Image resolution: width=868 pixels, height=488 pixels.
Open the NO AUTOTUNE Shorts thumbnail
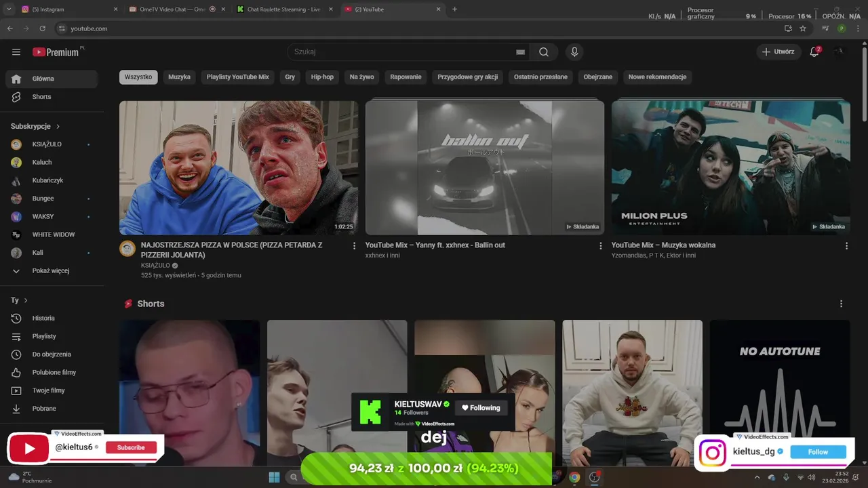pyautogui.click(x=780, y=393)
